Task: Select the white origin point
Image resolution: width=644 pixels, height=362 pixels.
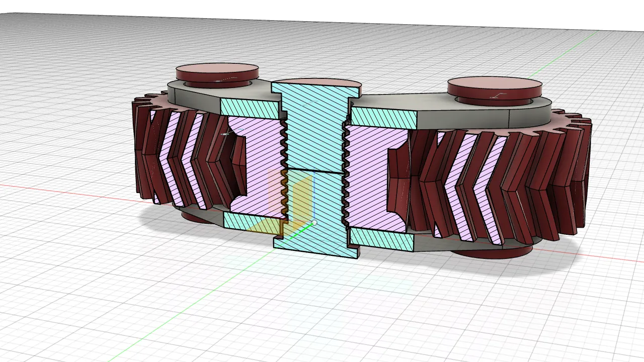Action: click(x=314, y=222)
